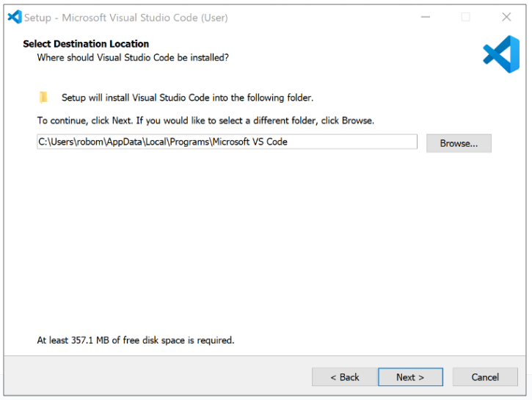The height and width of the screenshot is (400, 532).
Task: Click the 'To continue, click Next' instruction text
Action: tap(205, 120)
